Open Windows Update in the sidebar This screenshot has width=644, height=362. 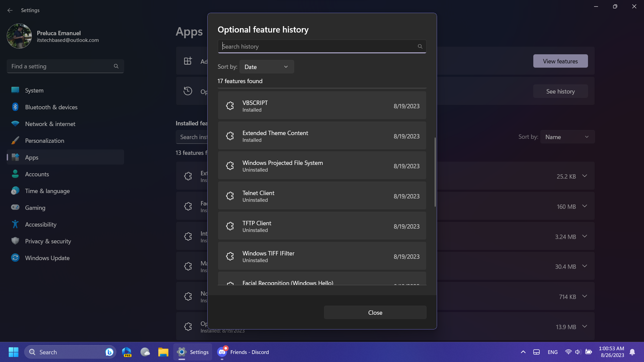[x=65, y=258]
